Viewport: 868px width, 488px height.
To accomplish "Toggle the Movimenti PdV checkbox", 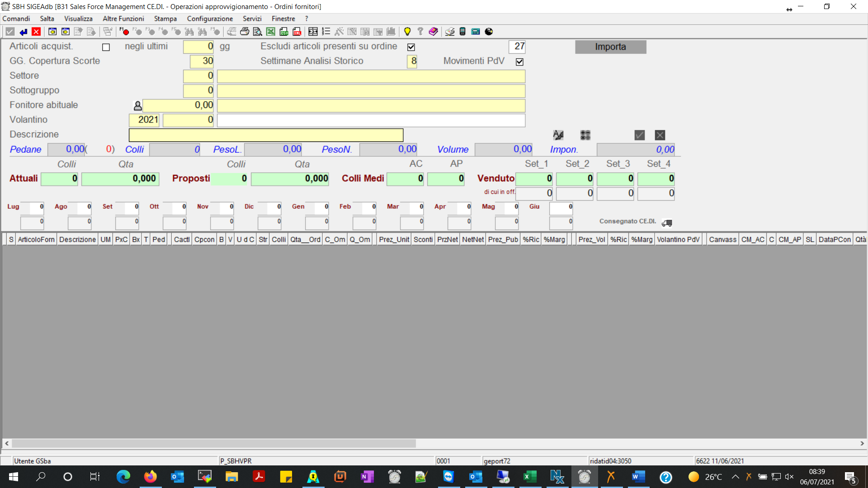I will tap(519, 62).
